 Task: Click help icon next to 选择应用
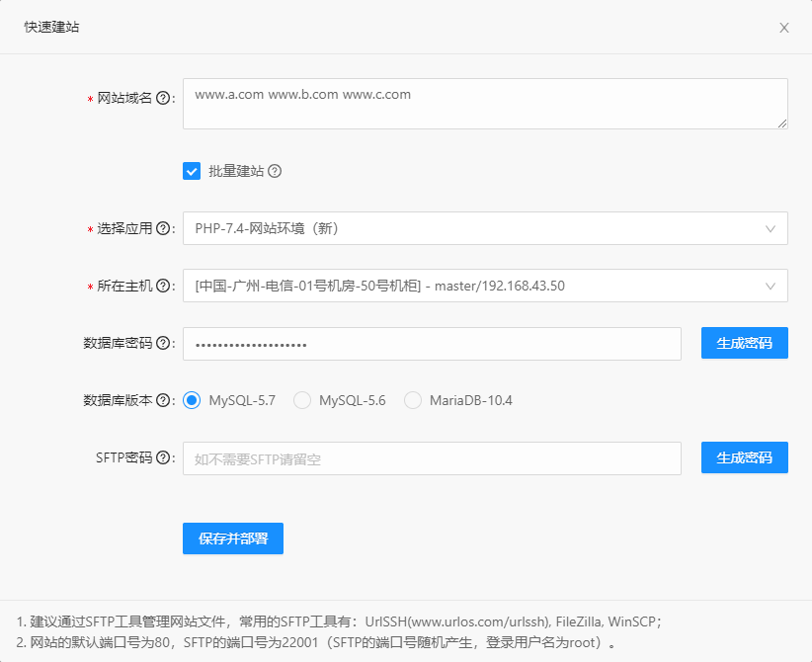163,228
